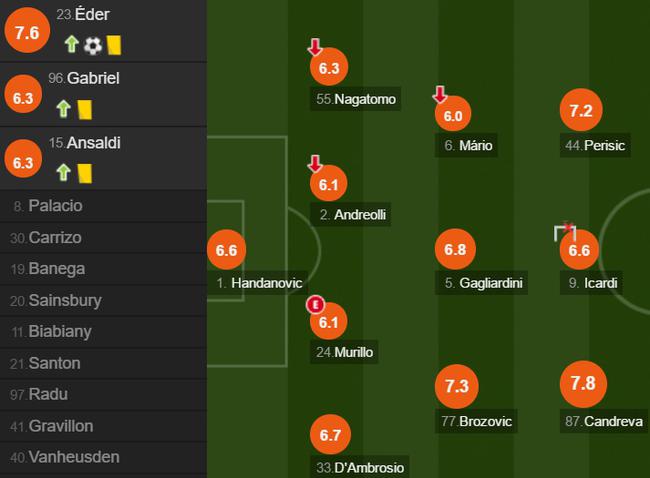Click the error badge on Murillo's rating
This screenshot has width=650, height=478.
tap(315, 305)
